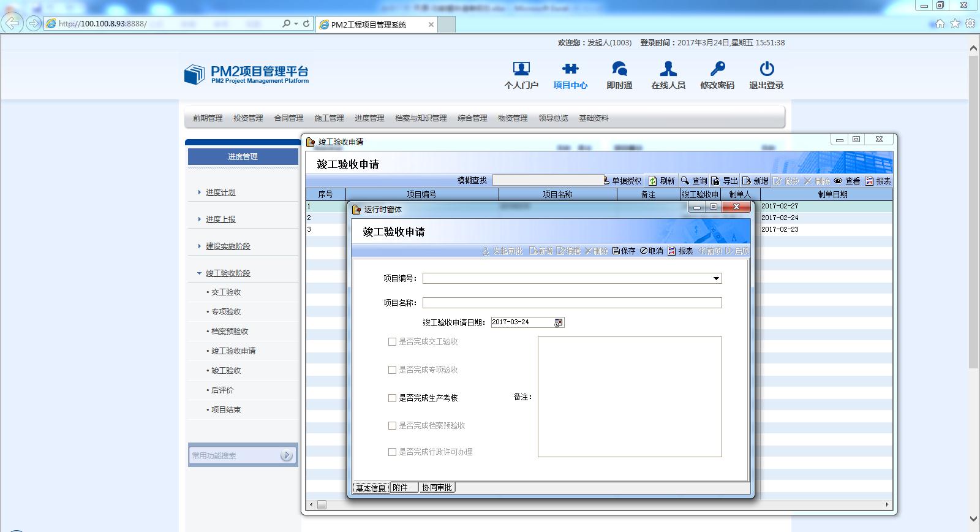Collapse the 竣工验收阶段 tree section
This screenshot has width=980, height=532.
pos(199,273)
